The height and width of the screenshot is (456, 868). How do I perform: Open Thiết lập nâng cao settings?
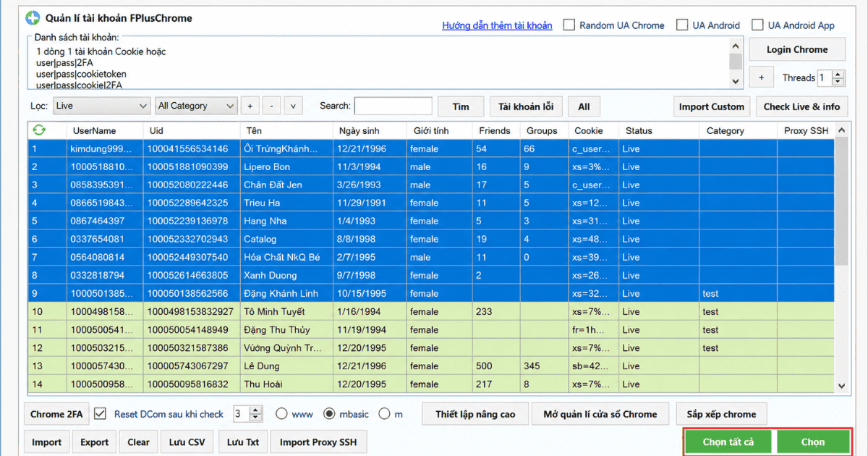pos(475,414)
